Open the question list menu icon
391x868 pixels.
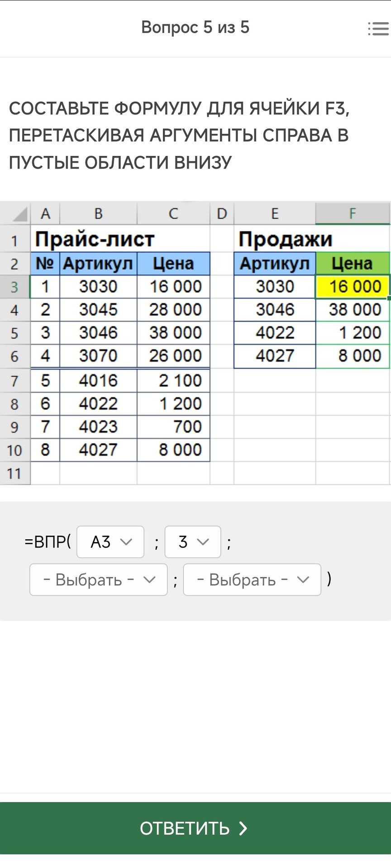coord(378,28)
